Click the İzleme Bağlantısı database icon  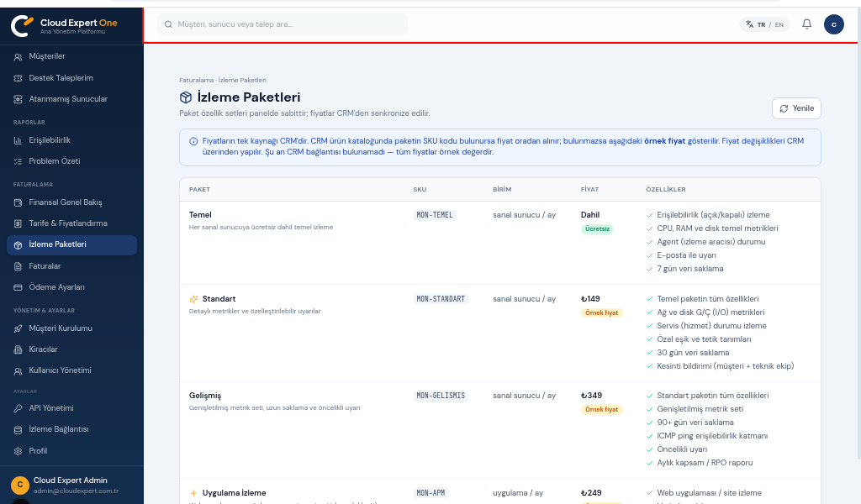18,429
